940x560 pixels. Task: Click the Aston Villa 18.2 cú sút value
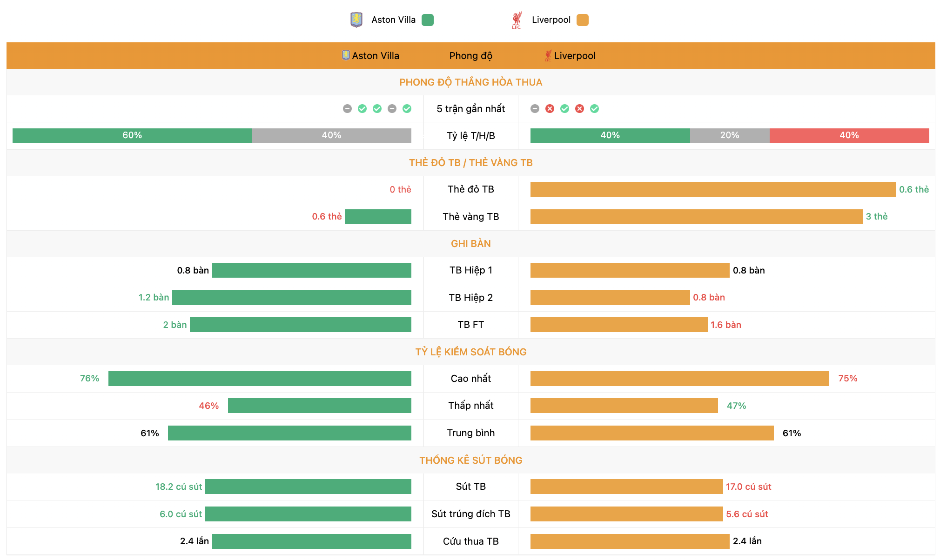[x=179, y=487]
